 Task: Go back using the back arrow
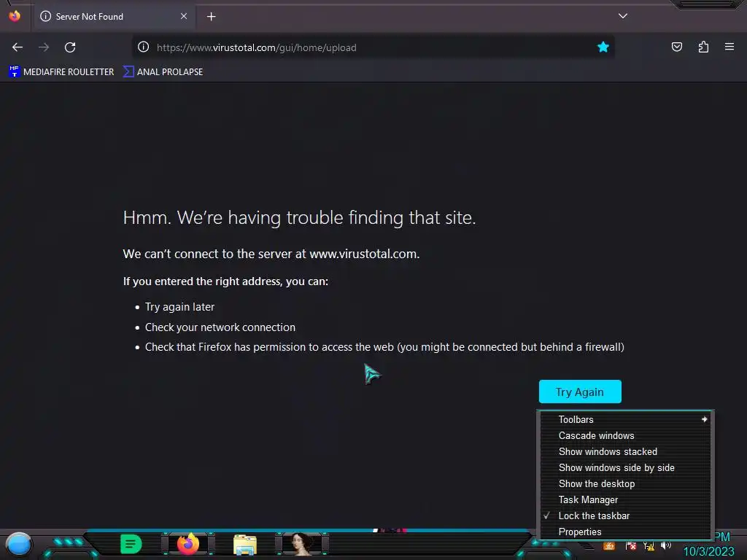[18, 47]
